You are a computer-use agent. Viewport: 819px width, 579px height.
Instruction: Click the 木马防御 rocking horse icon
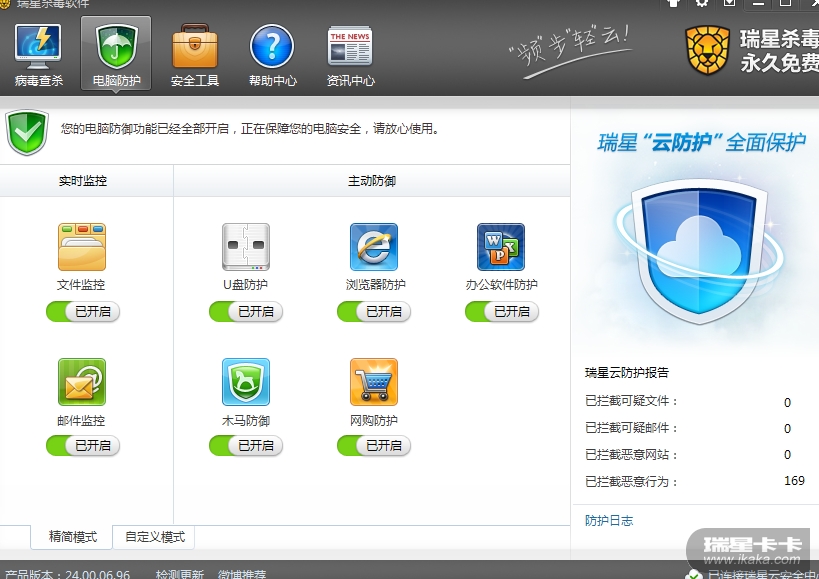pyautogui.click(x=246, y=382)
